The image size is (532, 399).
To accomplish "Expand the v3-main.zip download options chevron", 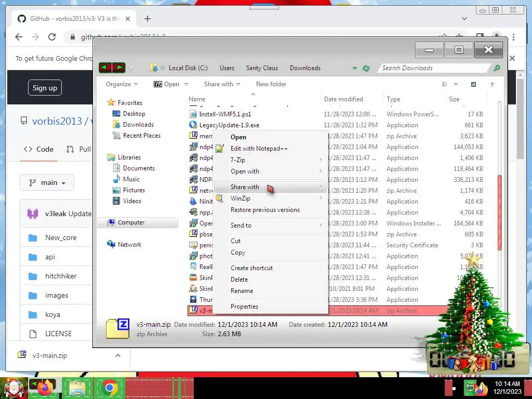I will (x=118, y=355).
